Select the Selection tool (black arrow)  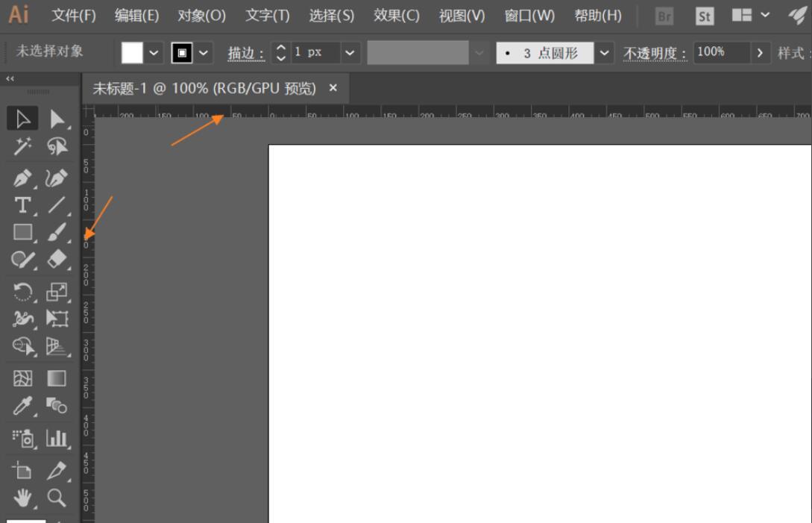pos(22,119)
